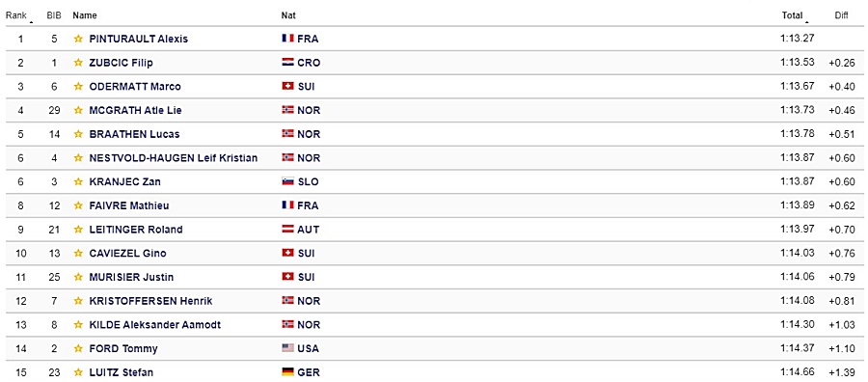This screenshot has width=868, height=382.
Task: Star MCGRATH Atle Lie as favorite
Action: [x=78, y=110]
